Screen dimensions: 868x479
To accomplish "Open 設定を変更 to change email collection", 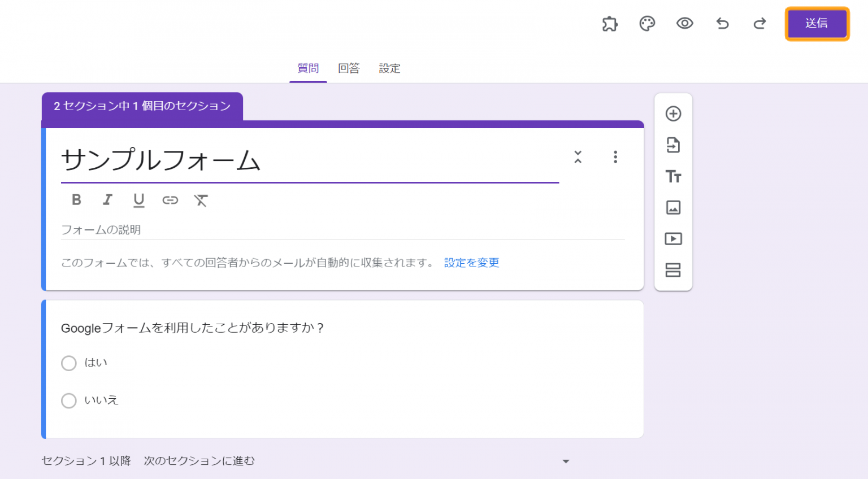I will [x=471, y=263].
